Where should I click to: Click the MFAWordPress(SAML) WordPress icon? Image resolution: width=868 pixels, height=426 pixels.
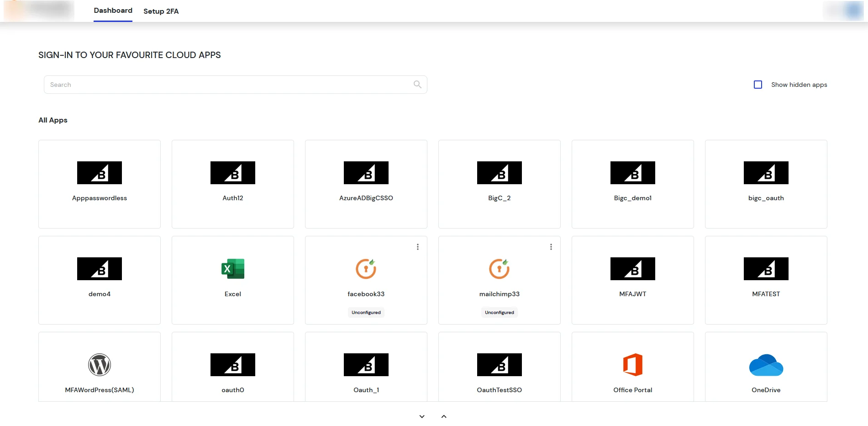(100, 365)
